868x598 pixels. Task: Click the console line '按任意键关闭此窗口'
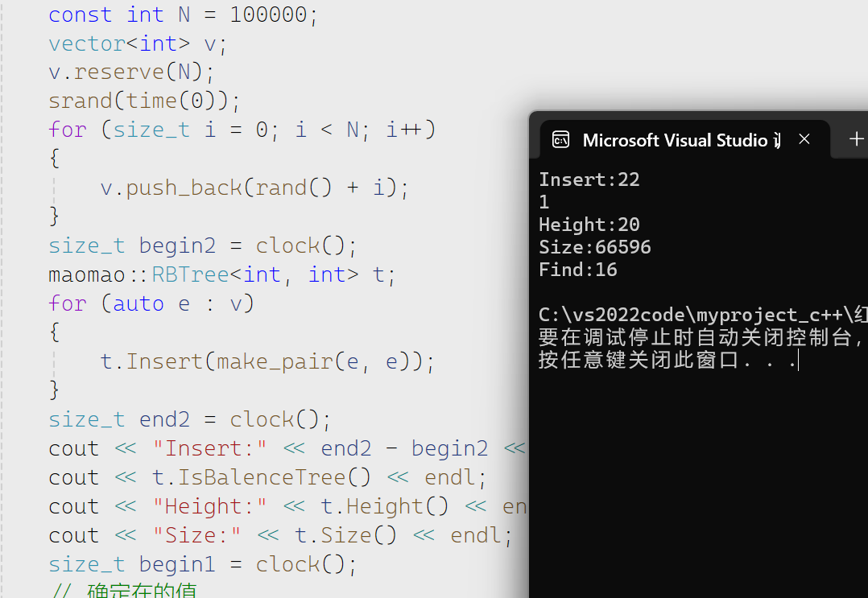point(668,360)
